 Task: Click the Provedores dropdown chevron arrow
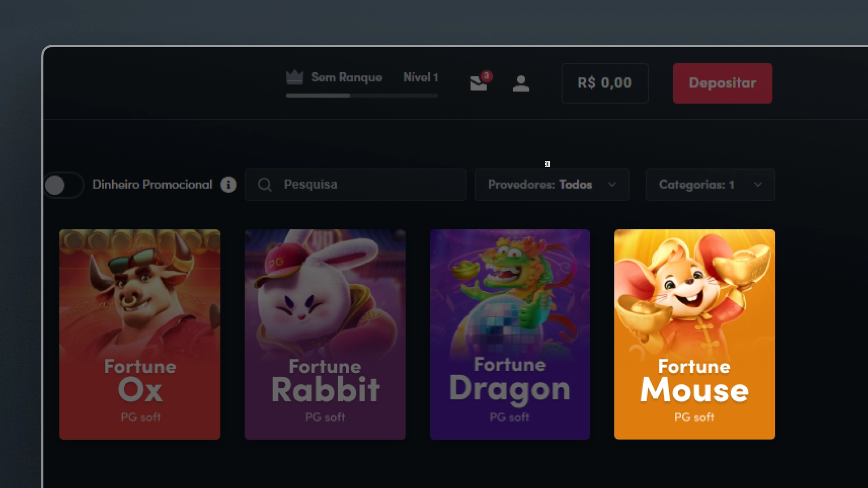pos(613,185)
